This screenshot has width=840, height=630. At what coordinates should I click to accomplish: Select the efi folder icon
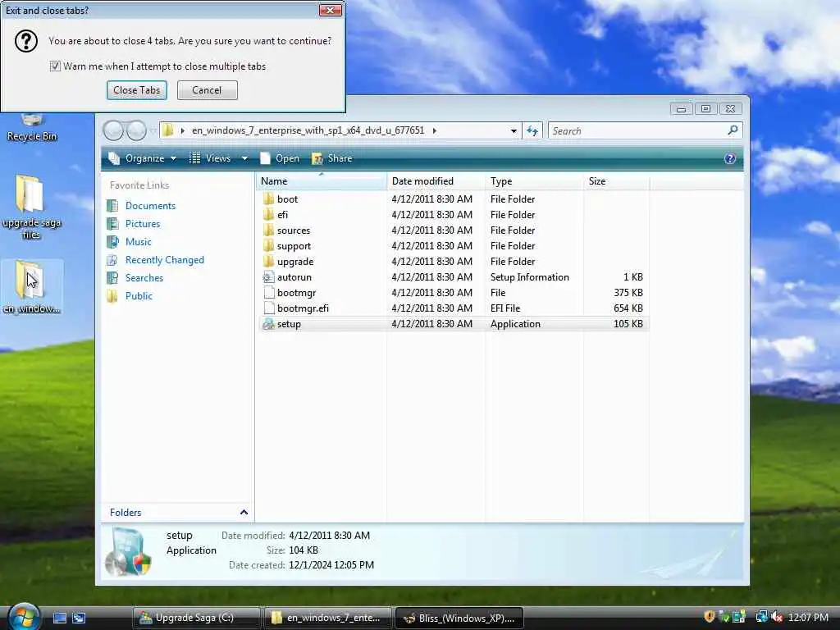pyautogui.click(x=268, y=214)
